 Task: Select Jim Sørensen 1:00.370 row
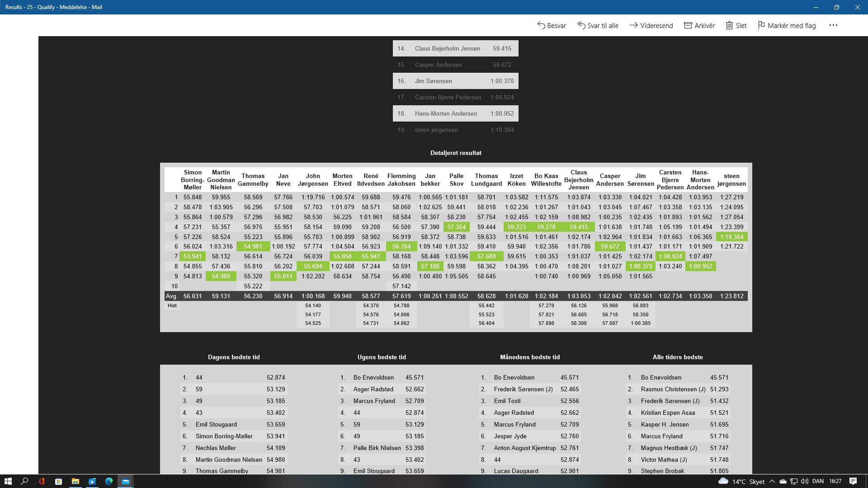(x=455, y=81)
